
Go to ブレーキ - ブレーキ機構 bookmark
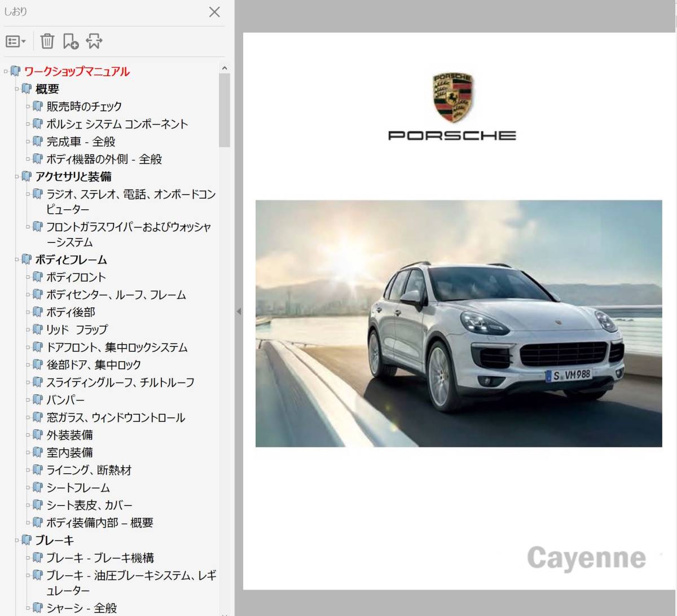point(100,557)
